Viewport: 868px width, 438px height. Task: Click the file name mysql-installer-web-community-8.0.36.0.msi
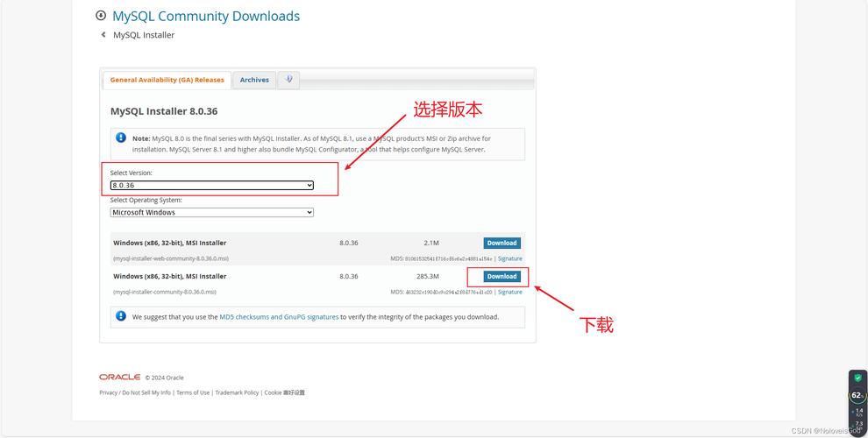coord(171,258)
